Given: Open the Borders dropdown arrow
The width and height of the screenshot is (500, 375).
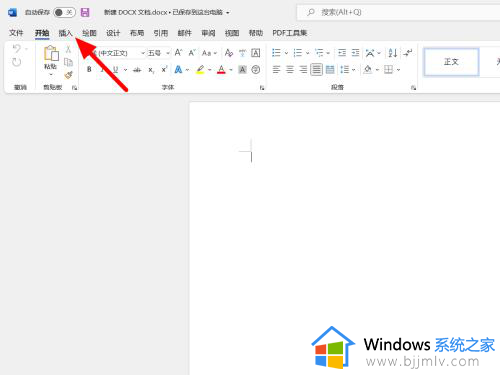Looking at the screenshot, I should (x=398, y=70).
